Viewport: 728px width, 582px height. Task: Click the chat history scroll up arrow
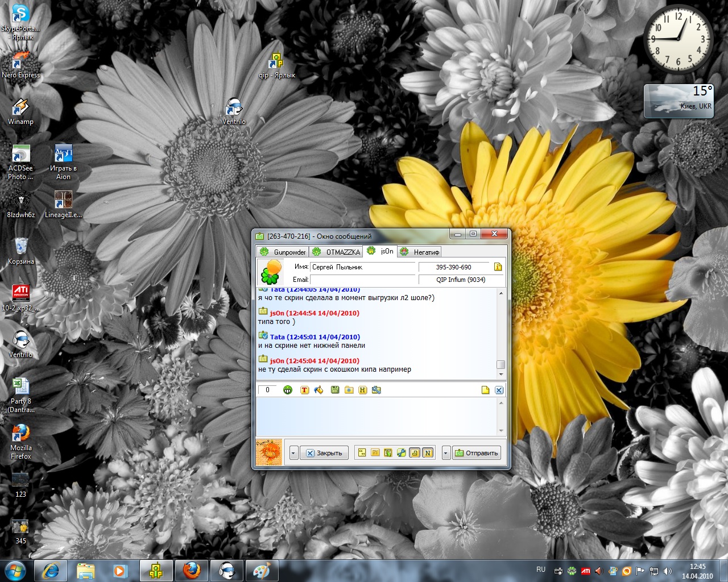coord(500,293)
